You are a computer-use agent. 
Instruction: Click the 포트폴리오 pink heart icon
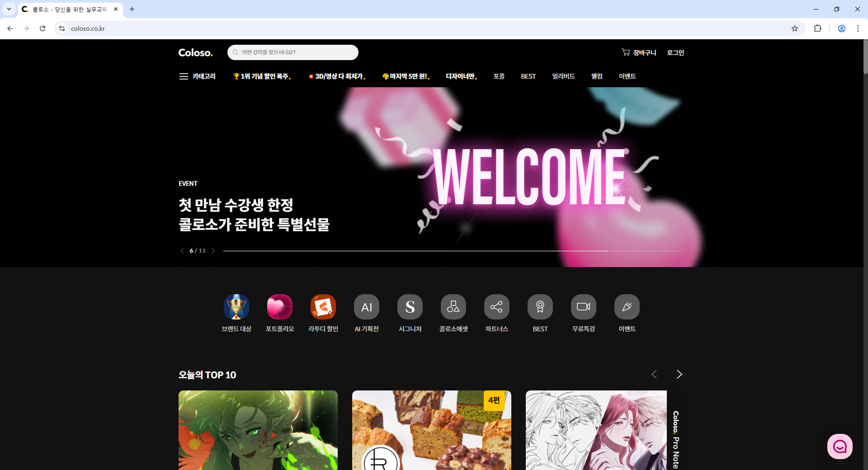pos(280,307)
